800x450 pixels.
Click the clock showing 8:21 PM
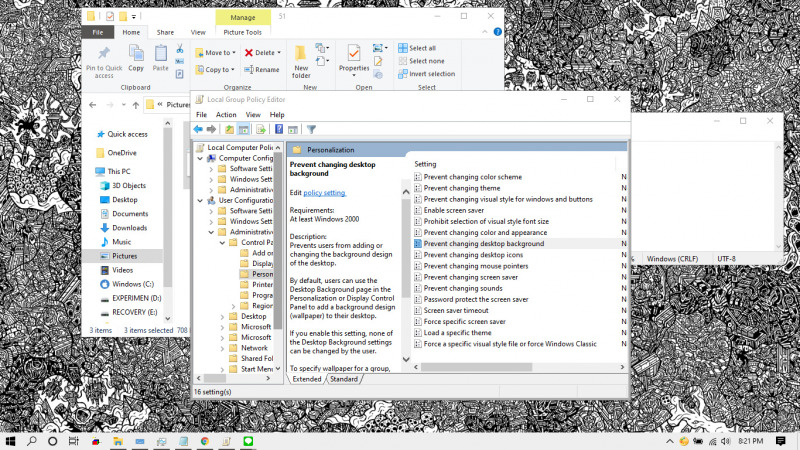pos(751,441)
